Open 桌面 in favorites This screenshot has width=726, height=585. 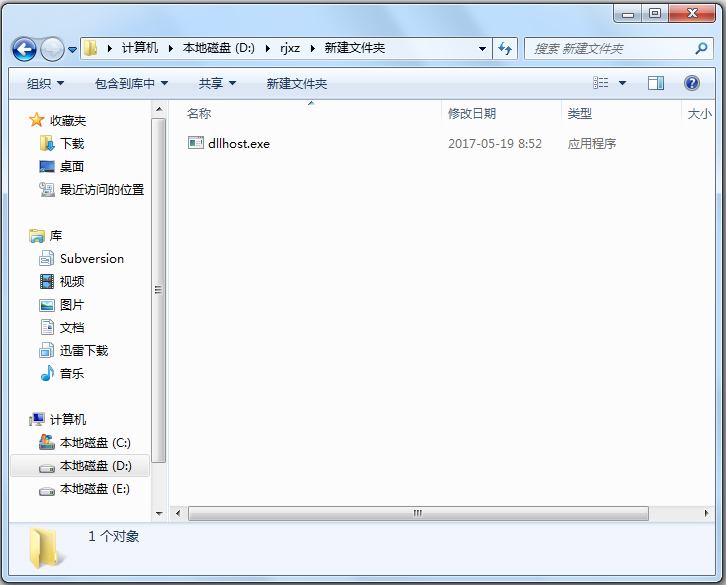[x=72, y=166]
